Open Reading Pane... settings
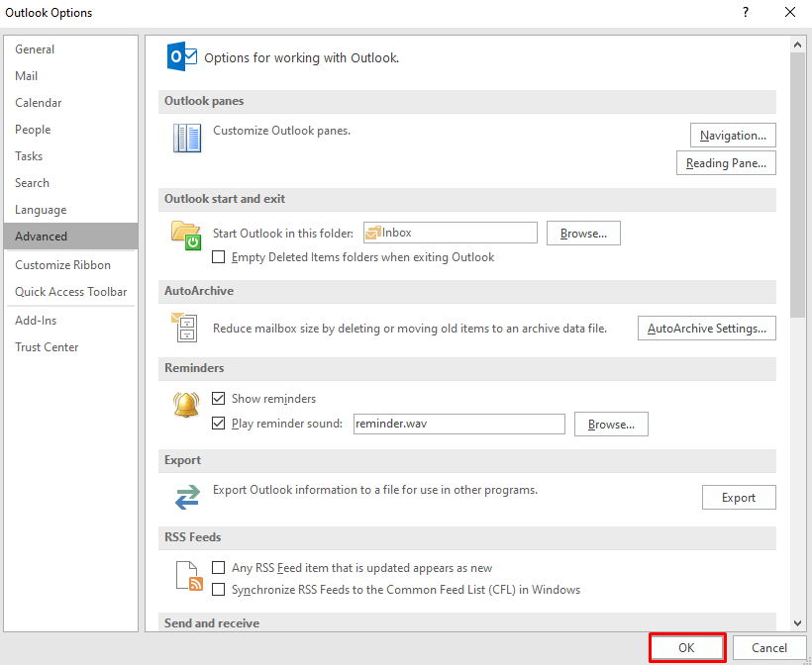This screenshot has width=812, height=665. coord(726,163)
